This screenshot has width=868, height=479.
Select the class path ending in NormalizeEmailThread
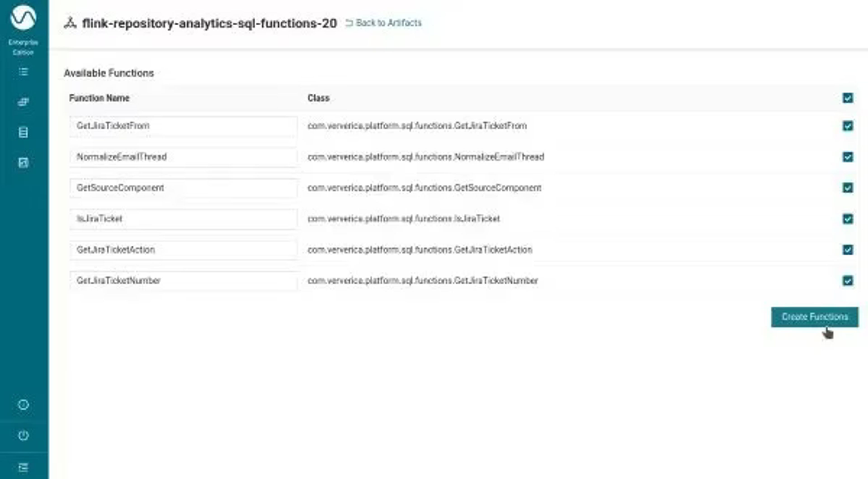click(426, 157)
